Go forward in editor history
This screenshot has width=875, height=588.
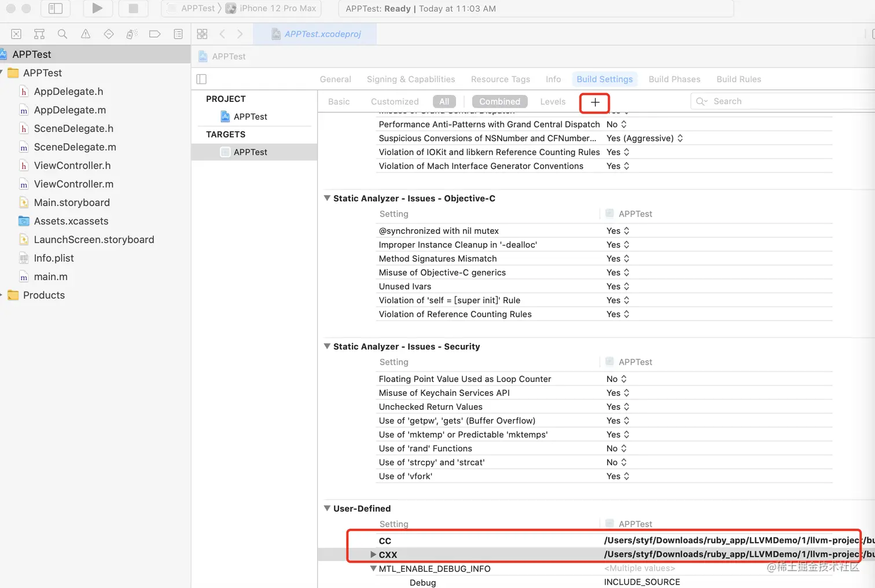240,34
